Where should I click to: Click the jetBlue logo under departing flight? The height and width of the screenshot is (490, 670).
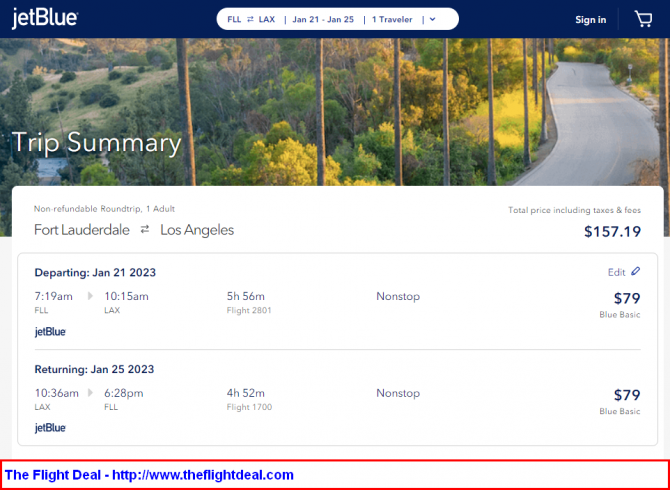click(50, 332)
